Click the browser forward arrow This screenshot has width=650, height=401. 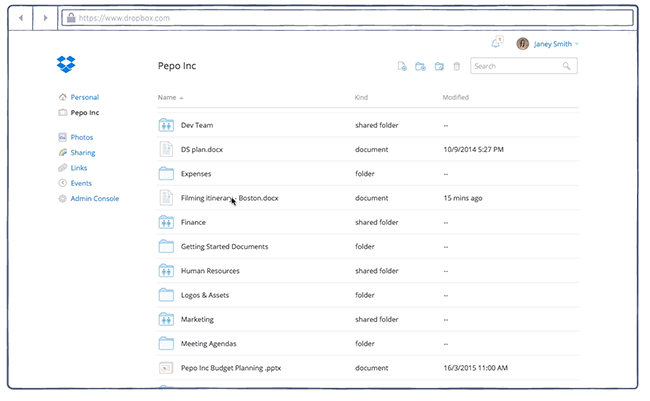[x=45, y=18]
